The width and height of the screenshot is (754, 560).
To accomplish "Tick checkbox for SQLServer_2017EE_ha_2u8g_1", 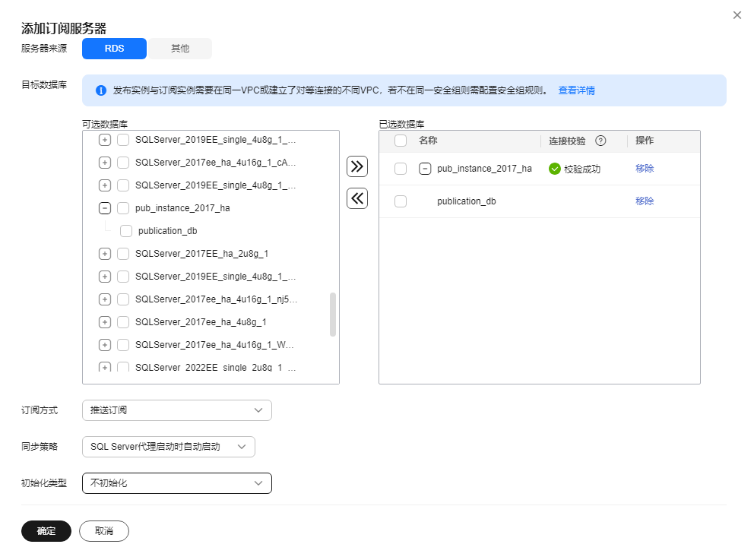I will point(123,254).
